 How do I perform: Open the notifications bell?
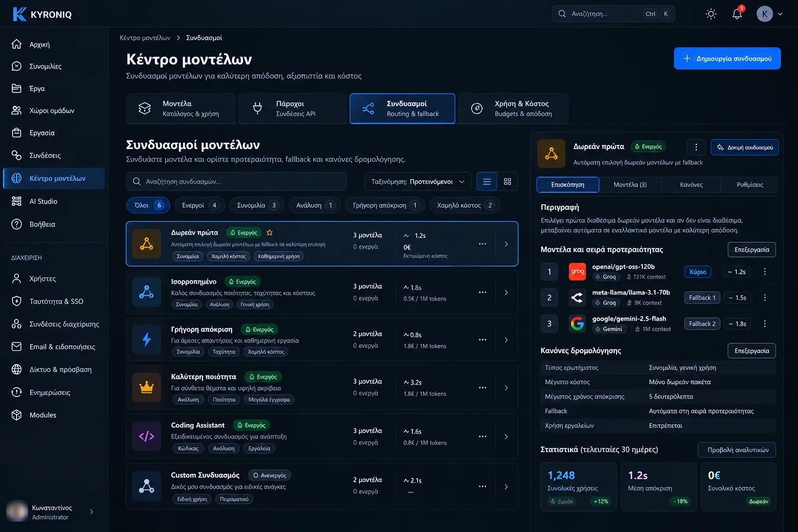point(737,14)
